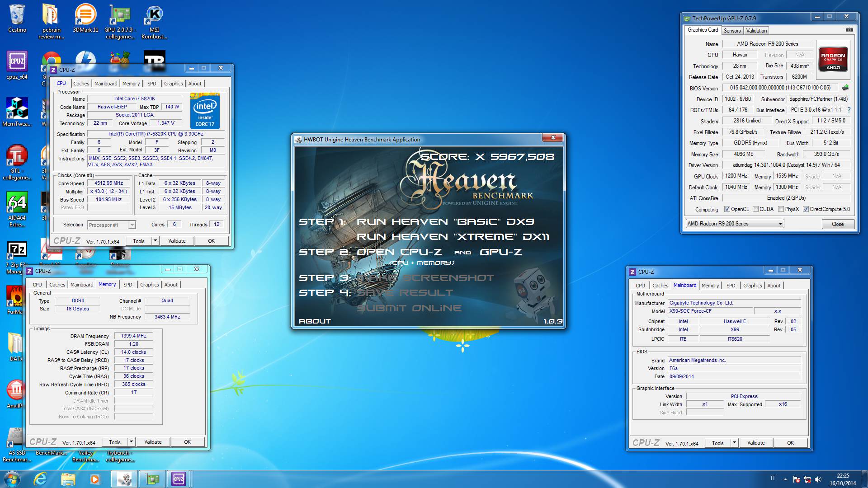Click the IT language indicator in taskbar
Image resolution: width=868 pixels, height=488 pixels.
click(773, 478)
